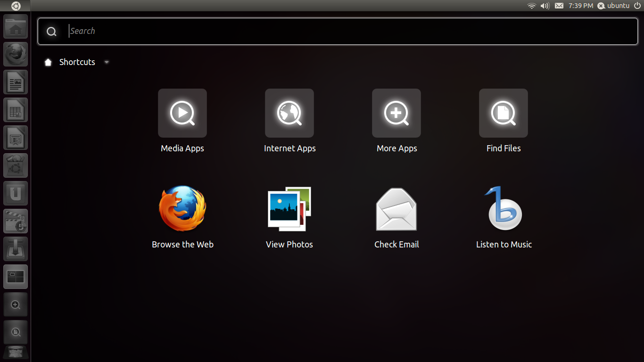The image size is (644, 362).
Task: Open the 7:39 PM clock menu
Action: [581, 6]
